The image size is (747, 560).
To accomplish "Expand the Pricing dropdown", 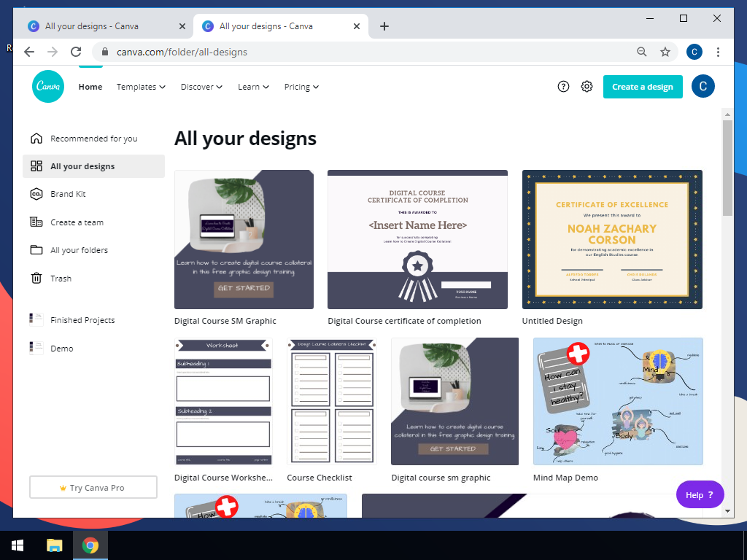I will click(301, 87).
